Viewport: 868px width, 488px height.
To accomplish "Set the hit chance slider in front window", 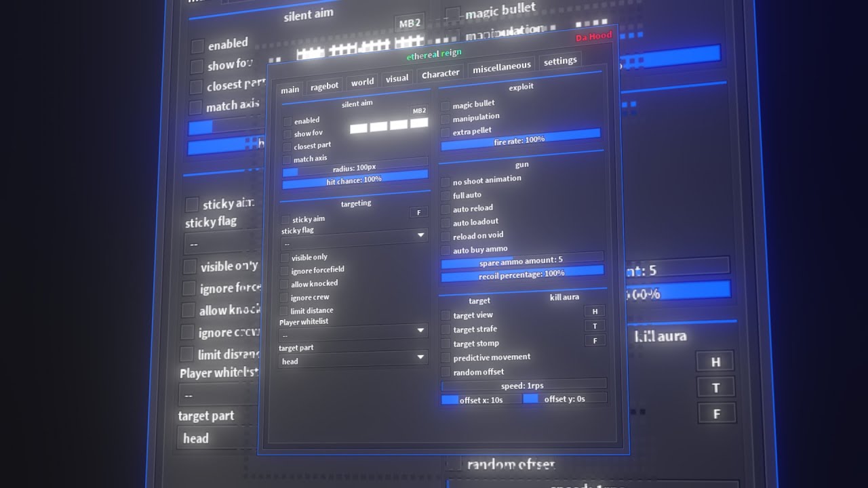I will (355, 180).
